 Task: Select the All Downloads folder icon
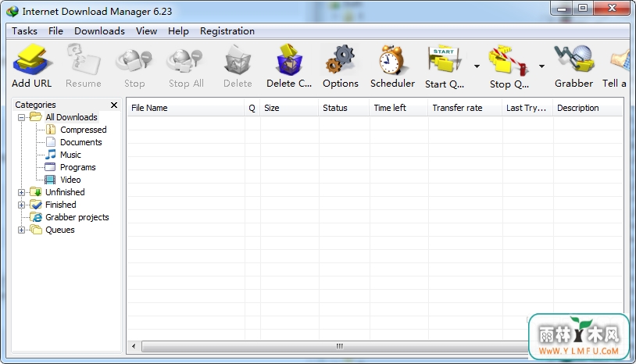(x=36, y=117)
